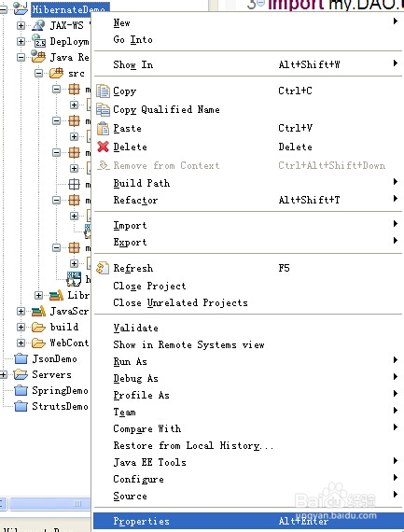The height and width of the screenshot is (532, 404).
Task: Expand the build folder node
Action: (x=21, y=327)
